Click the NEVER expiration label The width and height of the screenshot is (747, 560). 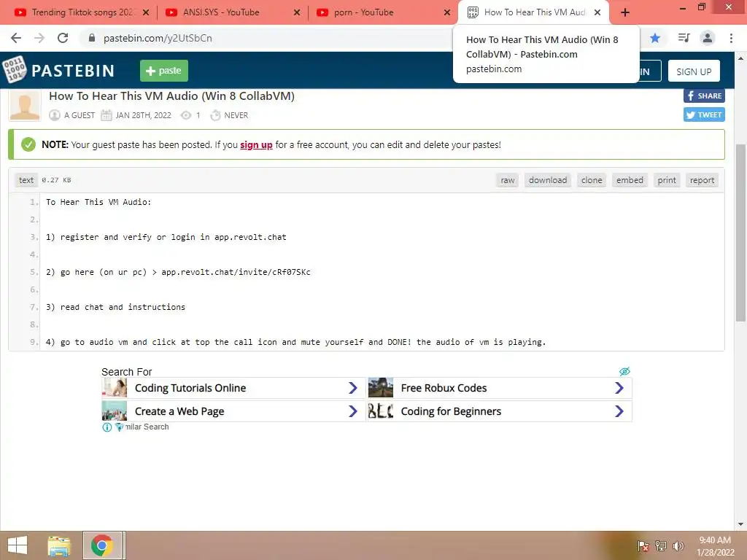pos(236,115)
